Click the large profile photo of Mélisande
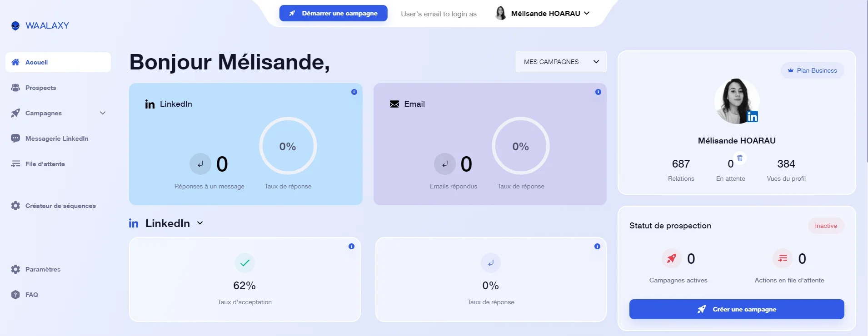This screenshot has height=336, width=868. coord(737,101)
